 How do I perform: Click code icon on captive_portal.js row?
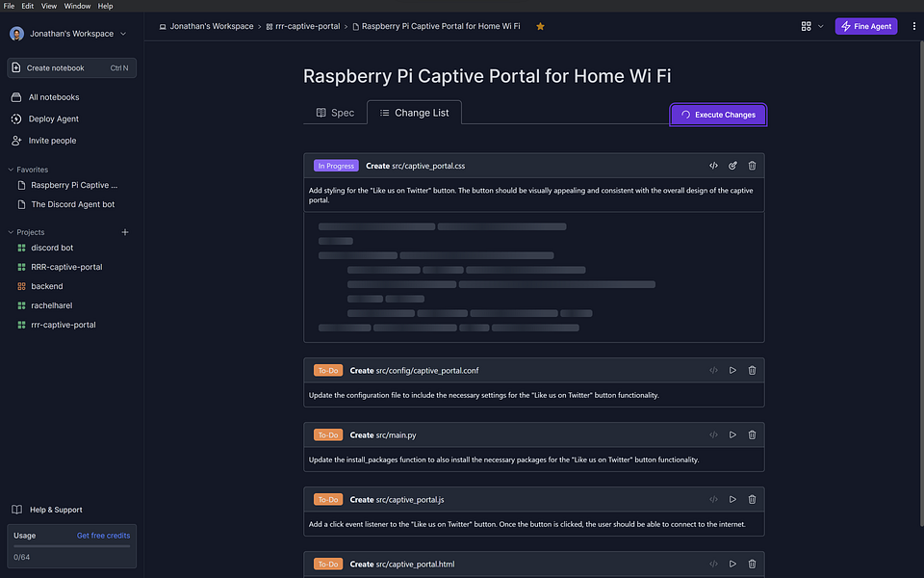713,500
